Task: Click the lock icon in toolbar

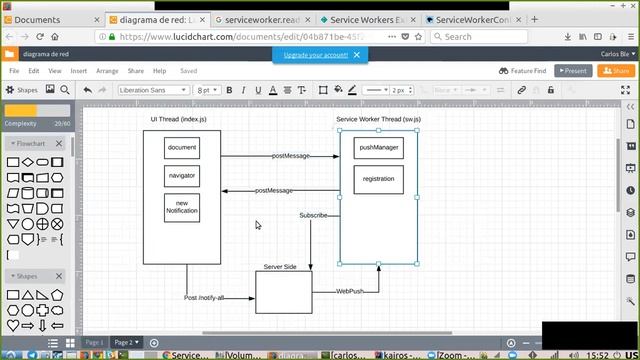Action: (551, 90)
